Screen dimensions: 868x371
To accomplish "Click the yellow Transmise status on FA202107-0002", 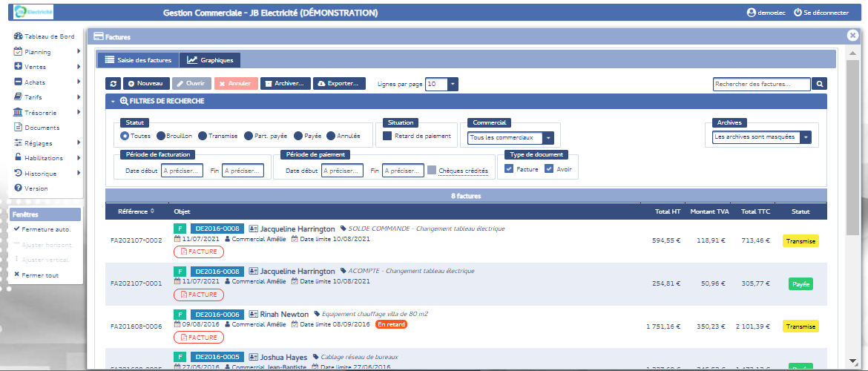I will point(800,241).
